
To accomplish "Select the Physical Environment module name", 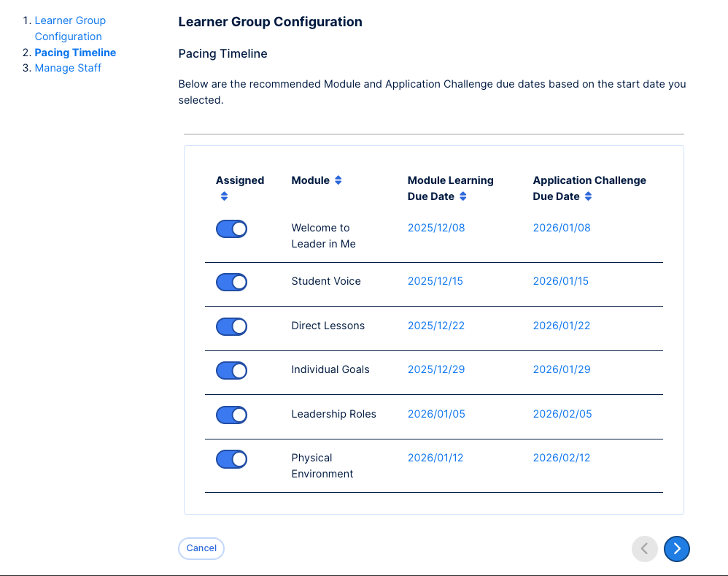I will (322, 466).
